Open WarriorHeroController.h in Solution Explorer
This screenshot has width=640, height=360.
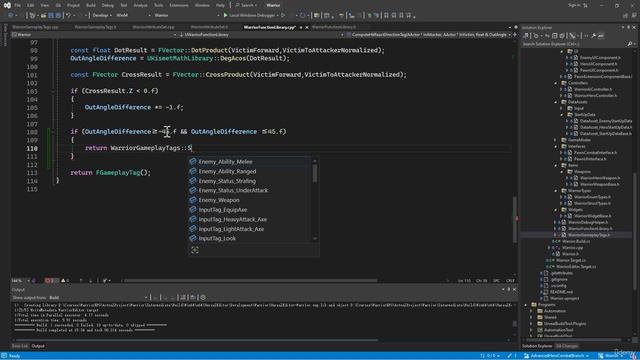[x=596, y=96]
